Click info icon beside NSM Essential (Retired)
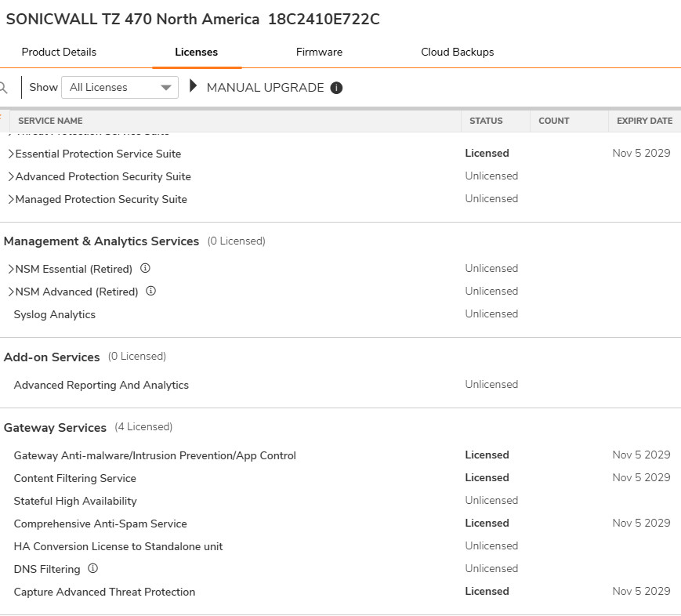Viewport: 681px width, 616px height. click(145, 269)
